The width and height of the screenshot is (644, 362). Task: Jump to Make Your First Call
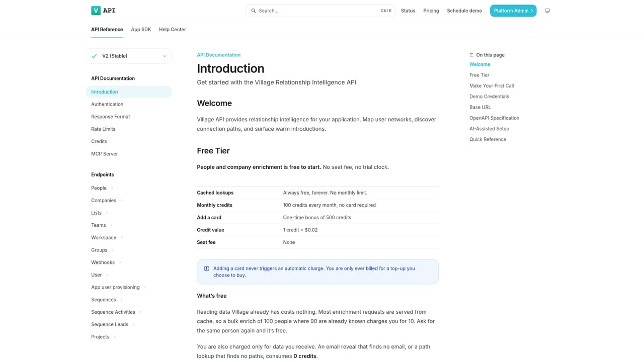492,86
